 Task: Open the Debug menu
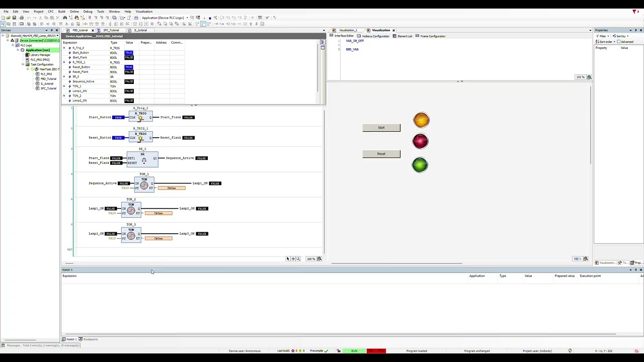pyautogui.click(x=88, y=12)
